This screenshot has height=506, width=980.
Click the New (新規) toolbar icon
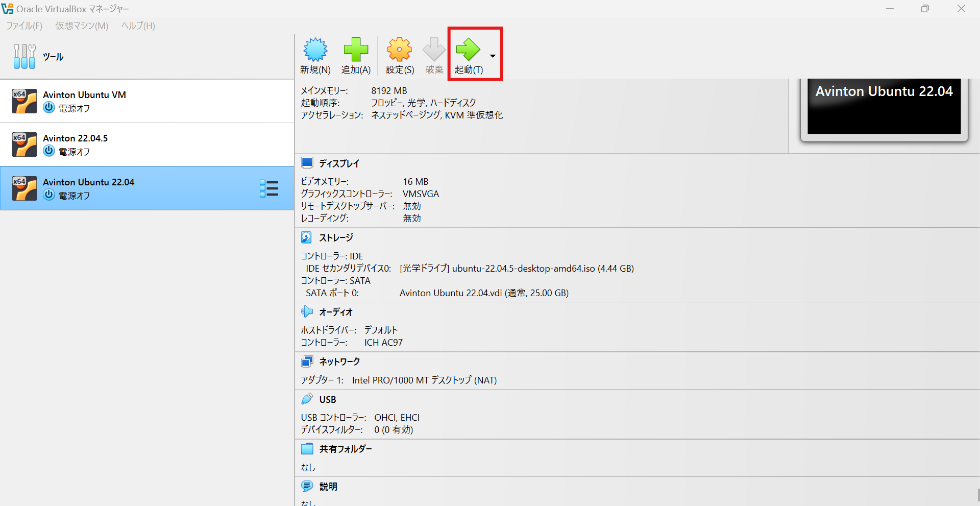coord(315,50)
